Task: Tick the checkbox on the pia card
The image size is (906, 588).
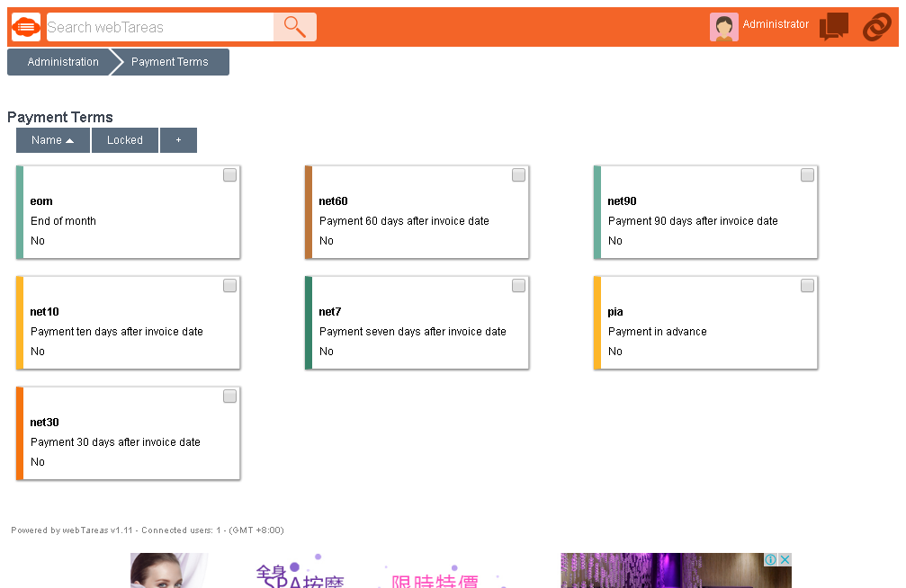Action: coord(807,285)
